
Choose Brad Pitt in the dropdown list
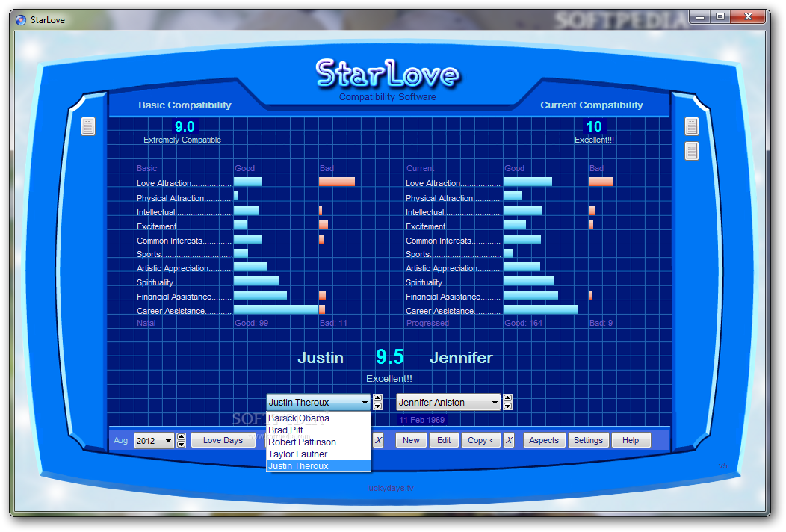pyautogui.click(x=318, y=430)
